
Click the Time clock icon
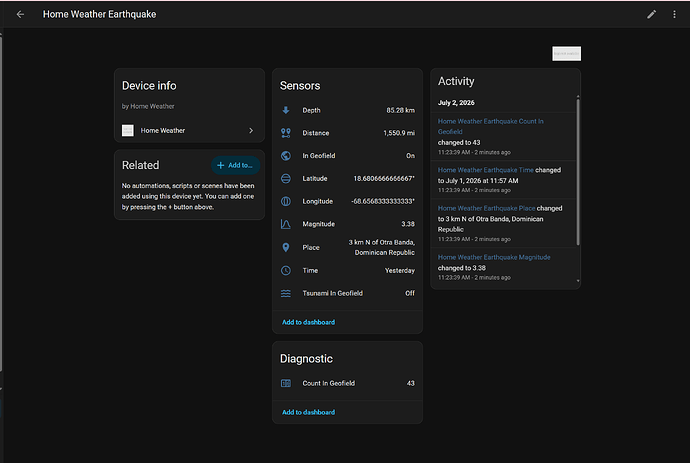pos(286,270)
